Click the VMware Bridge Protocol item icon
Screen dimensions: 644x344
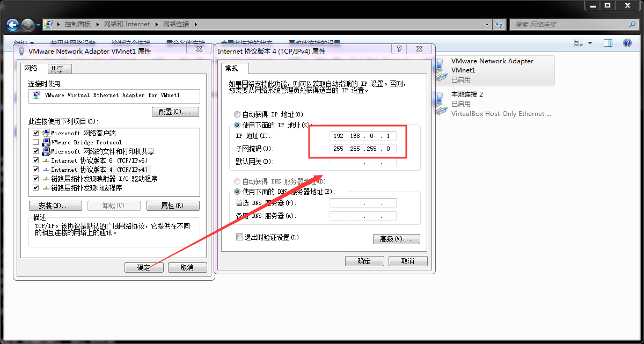tap(46, 142)
